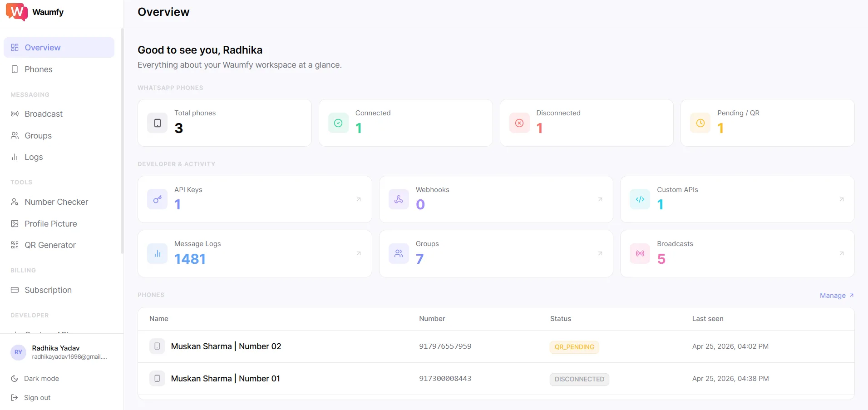
Task: Click the API Keys key icon
Action: [157, 199]
